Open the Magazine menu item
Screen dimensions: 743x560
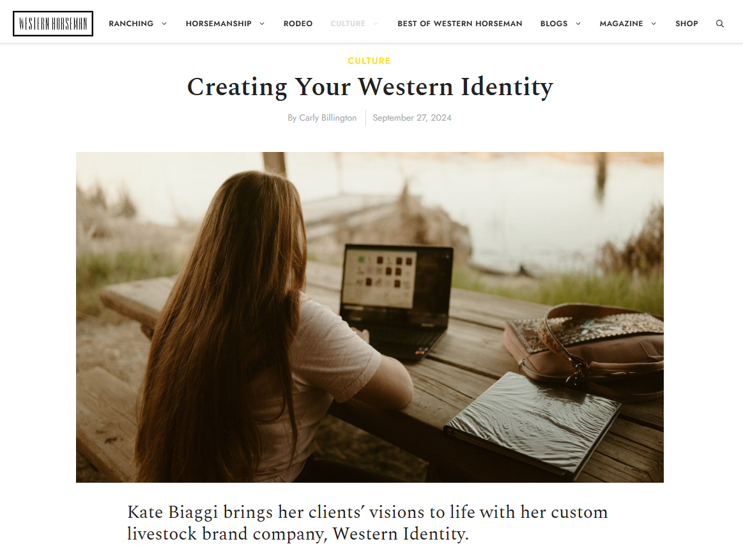[x=621, y=24]
